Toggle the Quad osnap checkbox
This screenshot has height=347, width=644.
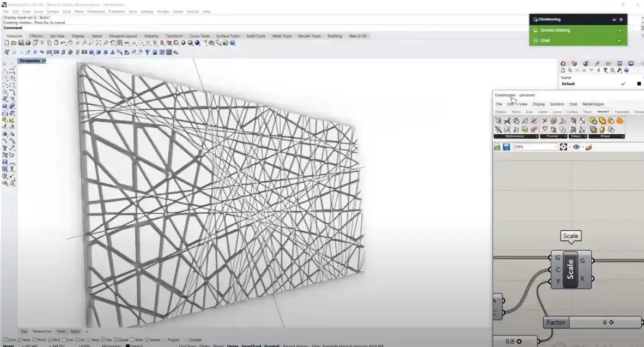click(x=116, y=340)
